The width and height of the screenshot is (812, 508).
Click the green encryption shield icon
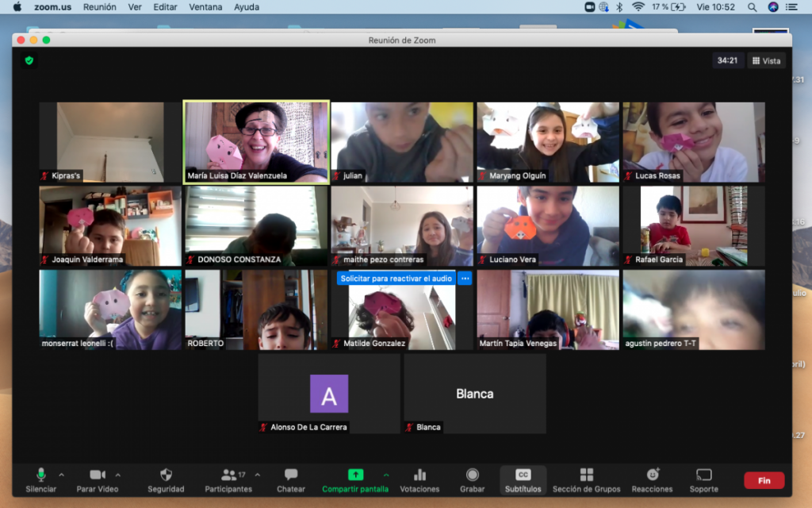[x=29, y=60]
